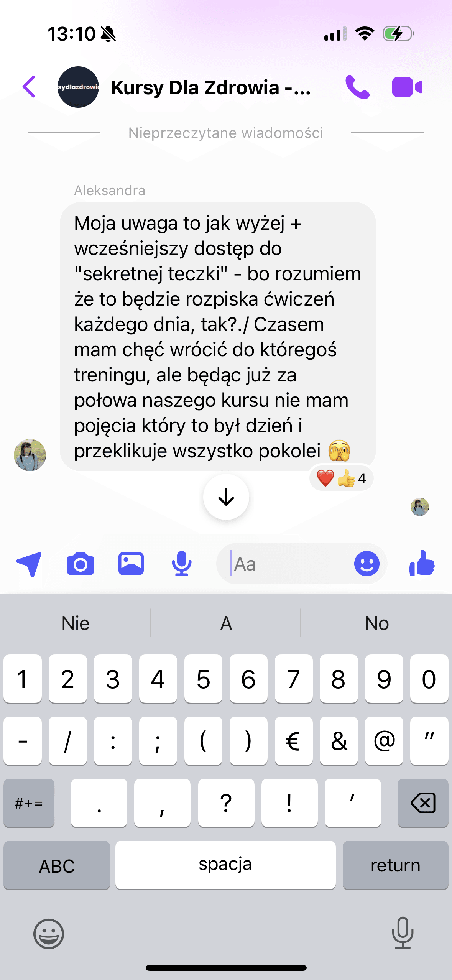452x980 pixels.
Task: Open the emoji picker in message field
Action: click(367, 564)
